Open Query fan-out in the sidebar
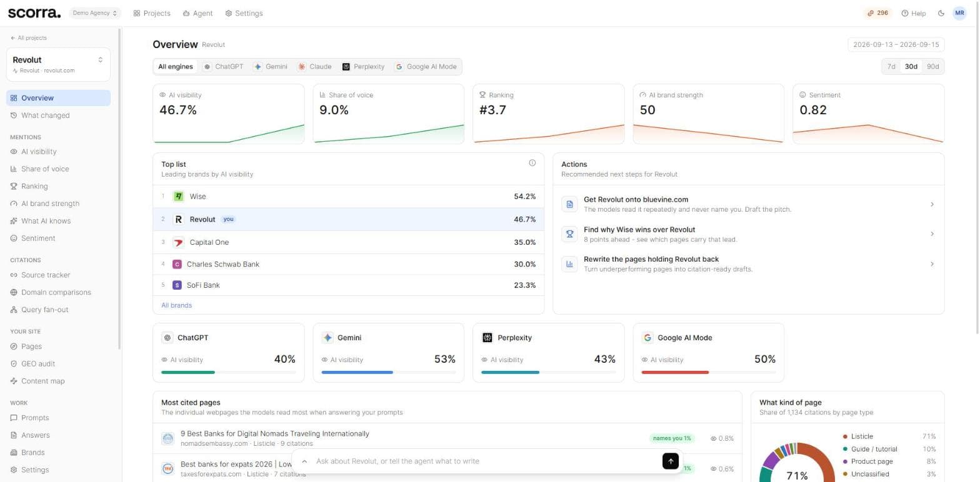The width and height of the screenshot is (980, 482). 58,310
